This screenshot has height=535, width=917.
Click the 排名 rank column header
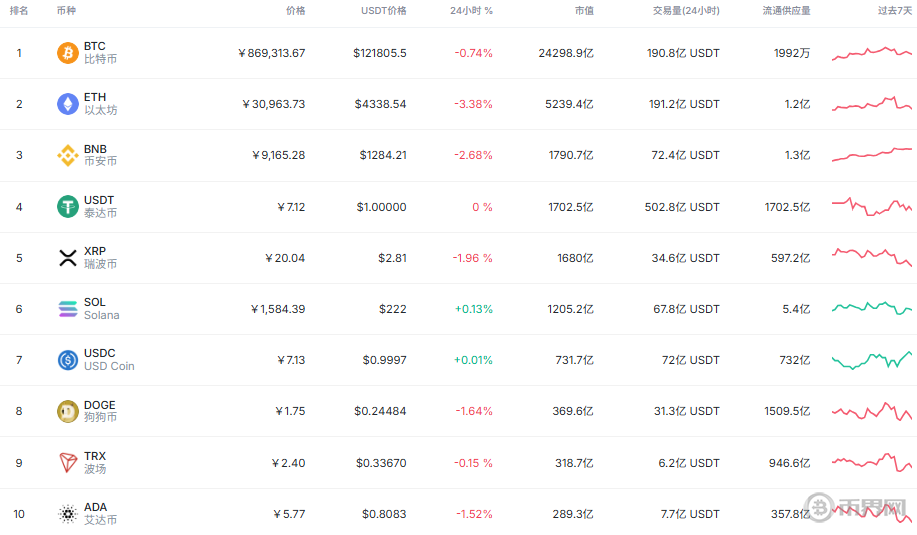click(19, 10)
